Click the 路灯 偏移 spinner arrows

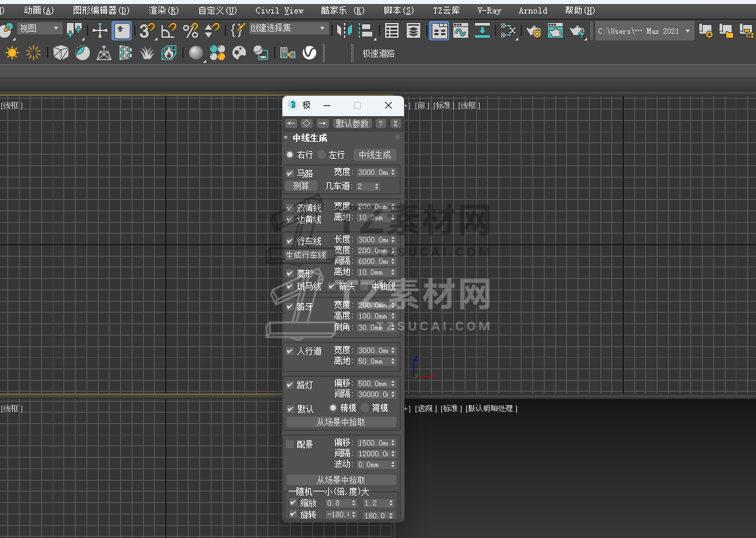point(393,383)
